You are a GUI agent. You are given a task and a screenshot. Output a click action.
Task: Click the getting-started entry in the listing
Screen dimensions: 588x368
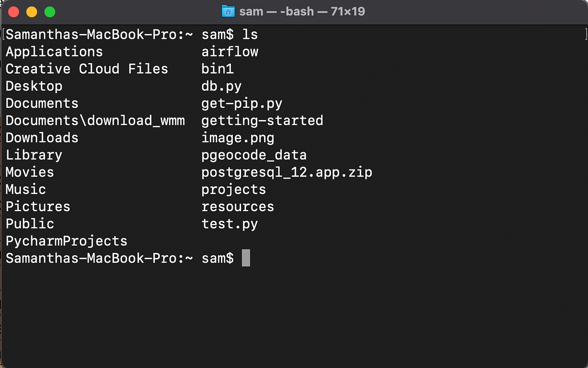point(262,121)
